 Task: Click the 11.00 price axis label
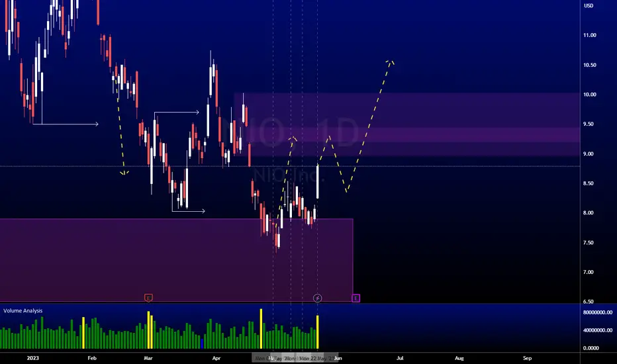tap(590, 35)
